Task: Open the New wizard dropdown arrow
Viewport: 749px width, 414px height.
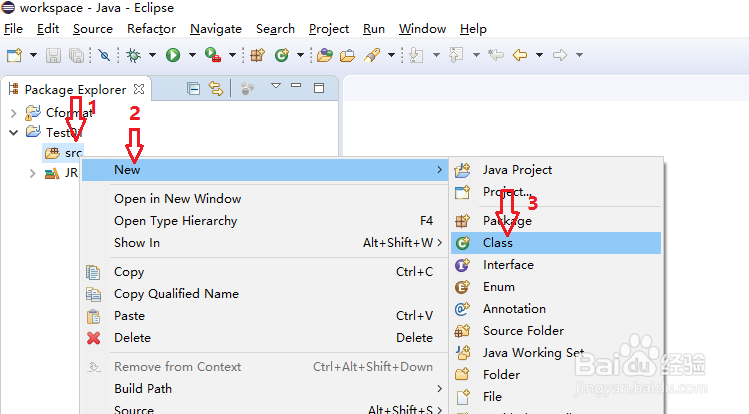Action: 33,55
